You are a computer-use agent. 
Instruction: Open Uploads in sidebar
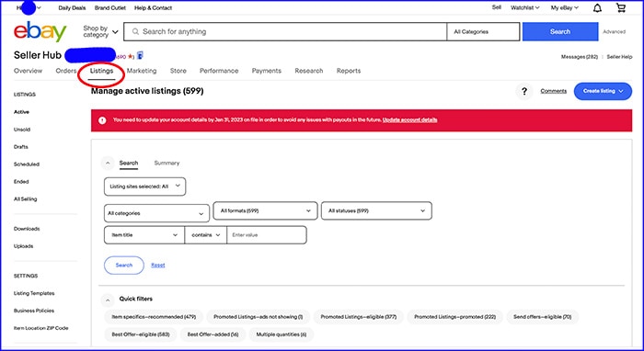pos(23,246)
